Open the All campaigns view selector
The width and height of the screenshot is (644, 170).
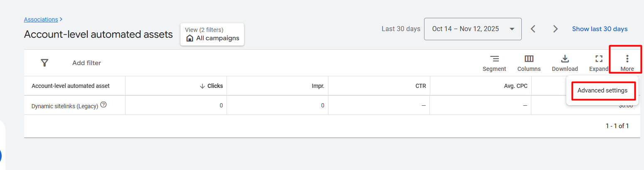[212, 34]
